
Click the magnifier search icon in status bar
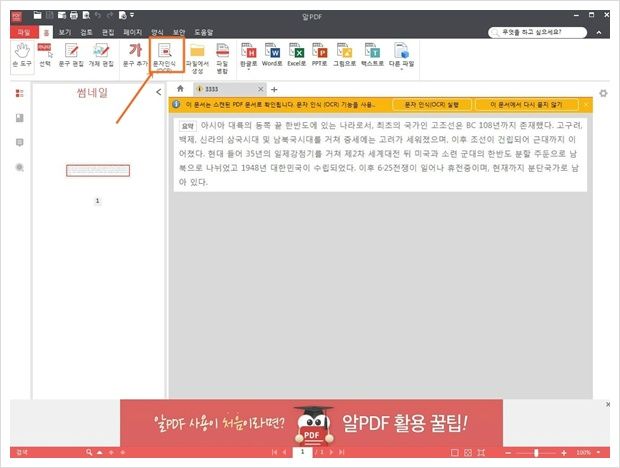(89, 452)
